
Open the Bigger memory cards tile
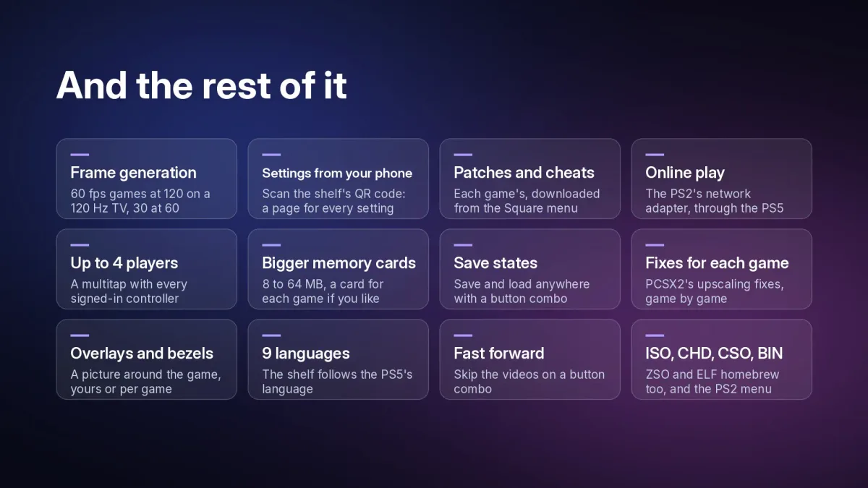point(338,269)
